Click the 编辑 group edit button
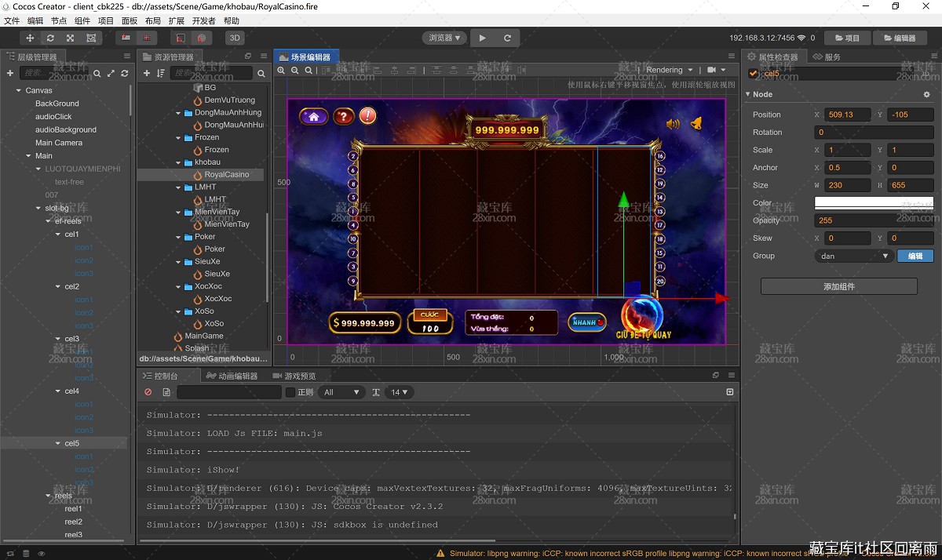The width and height of the screenshot is (942, 560). (915, 256)
